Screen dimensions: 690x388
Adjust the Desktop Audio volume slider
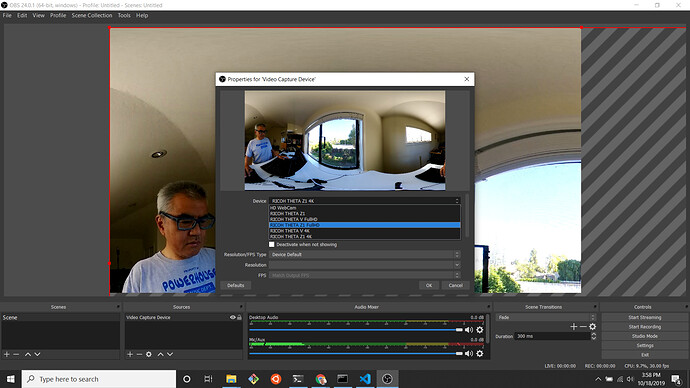click(x=356, y=329)
